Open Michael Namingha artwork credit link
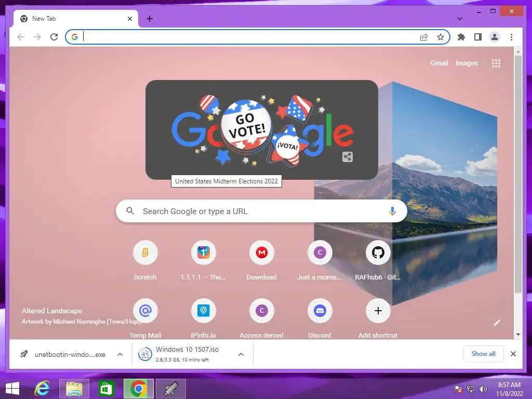Screen dimensions: 532x399 (x=82, y=321)
